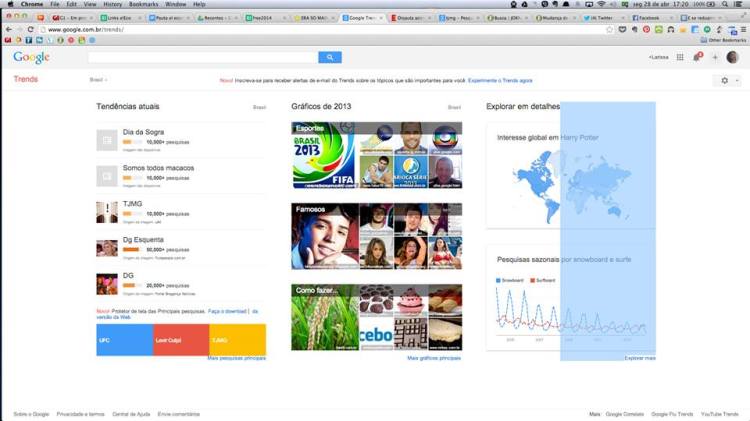Click Mais pesquisas principais link
Image resolution: width=750 pixels, height=421 pixels.
[236, 358]
